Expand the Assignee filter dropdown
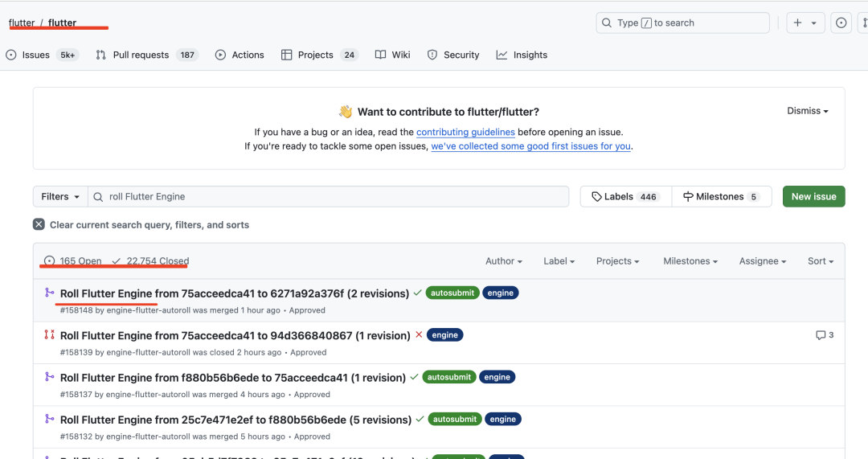Screen dimensions: 868x459 [762, 260]
